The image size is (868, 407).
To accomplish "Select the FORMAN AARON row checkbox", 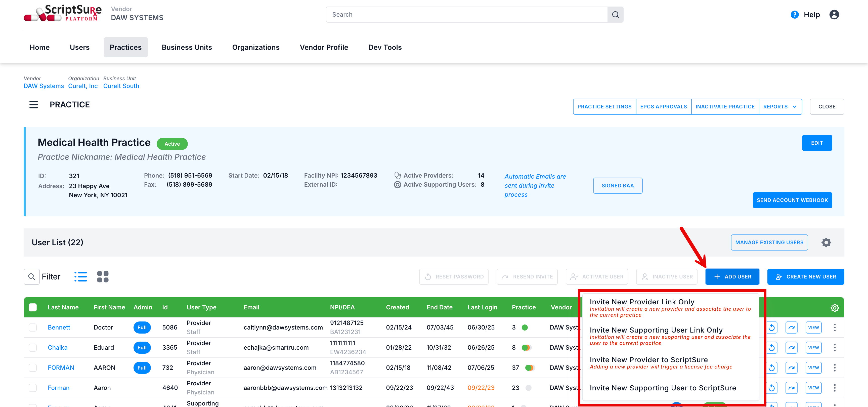I will click(x=33, y=368).
